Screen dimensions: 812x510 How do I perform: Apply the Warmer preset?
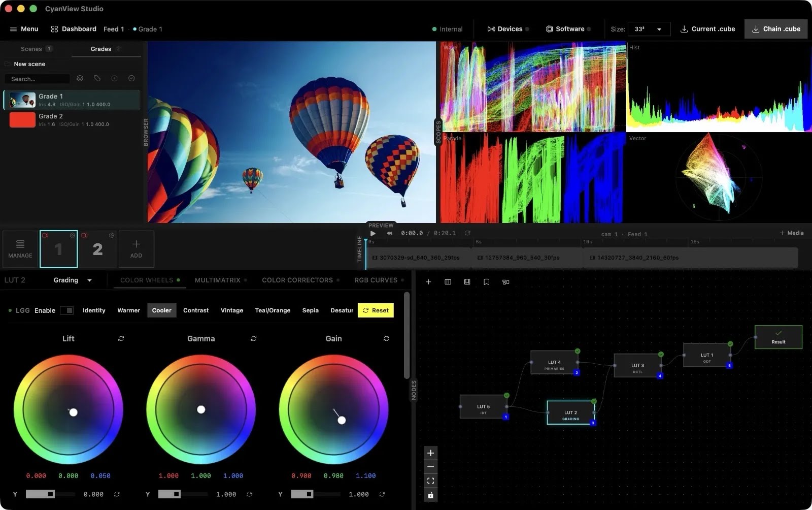(x=128, y=310)
